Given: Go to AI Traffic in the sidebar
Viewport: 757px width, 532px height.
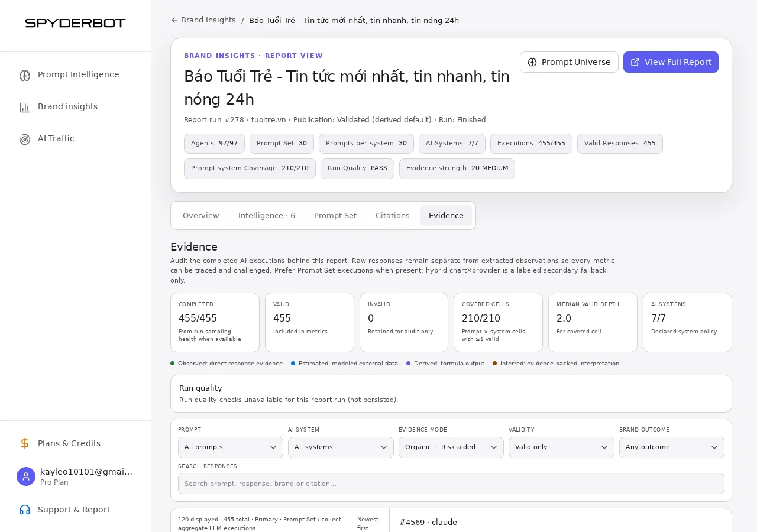Looking at the screenshot, I should pyautogui.click(x=75, y=139).
